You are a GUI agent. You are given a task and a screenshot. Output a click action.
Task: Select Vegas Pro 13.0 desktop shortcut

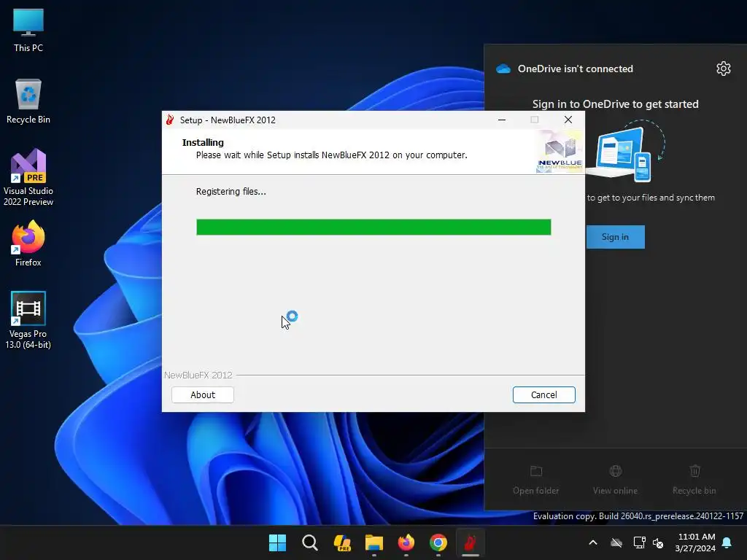click(28, 320)
